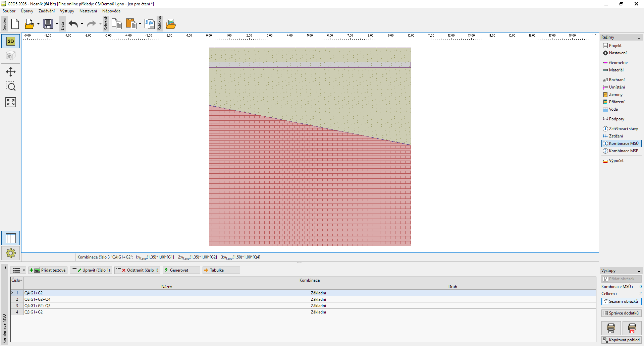Toggle the 2D view mode
The image size is (644, 346).
click(x=11, y=41)
